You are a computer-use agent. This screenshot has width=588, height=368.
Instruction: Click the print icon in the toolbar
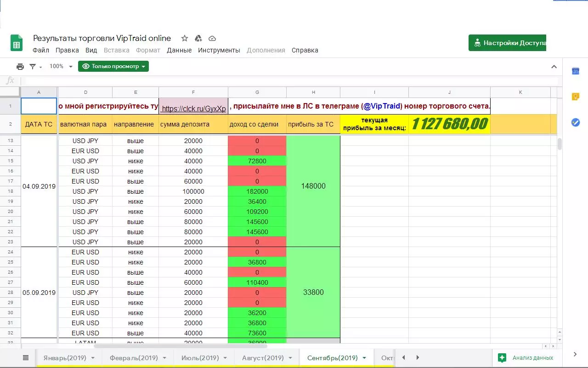[20, 66]
